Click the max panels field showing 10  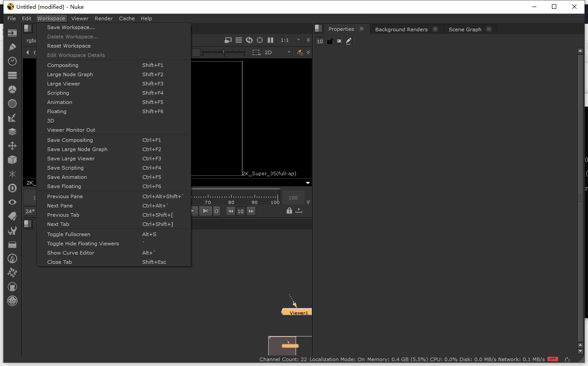(x=320, y=41)
